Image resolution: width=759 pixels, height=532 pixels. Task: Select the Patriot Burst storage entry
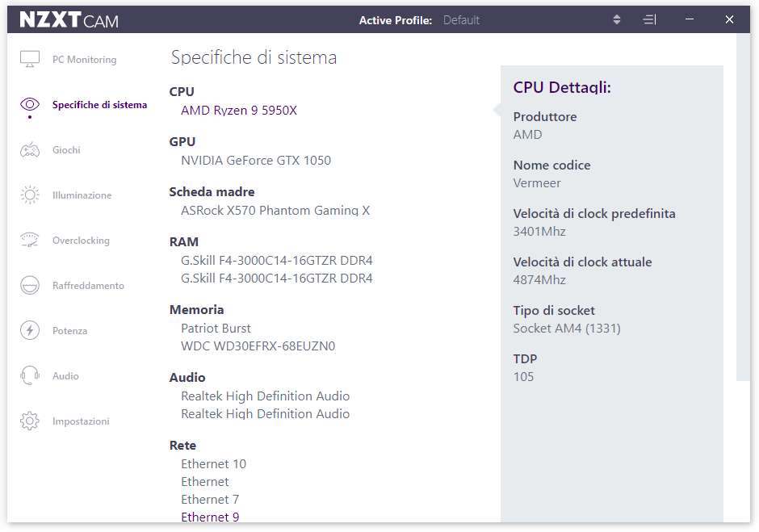pos(216,329)
